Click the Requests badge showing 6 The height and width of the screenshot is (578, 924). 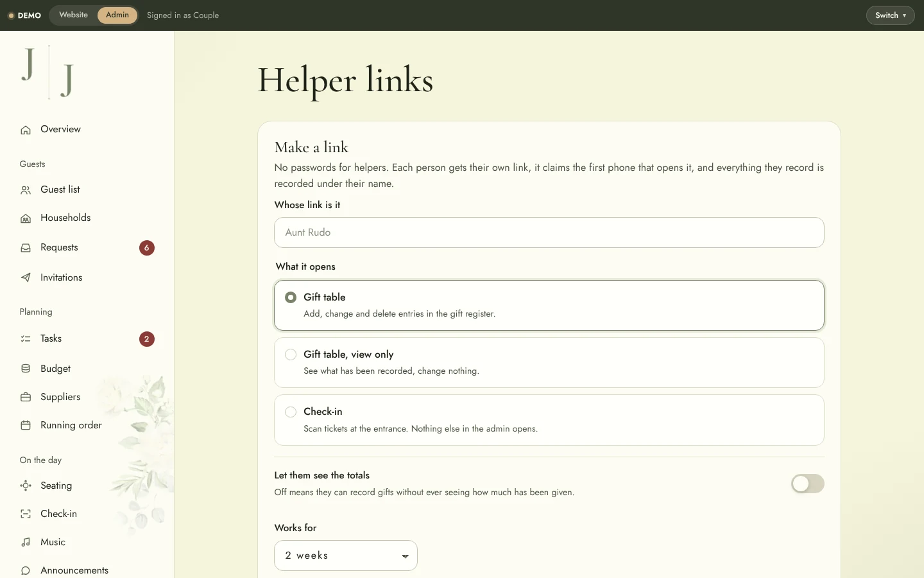coord(147,248)
